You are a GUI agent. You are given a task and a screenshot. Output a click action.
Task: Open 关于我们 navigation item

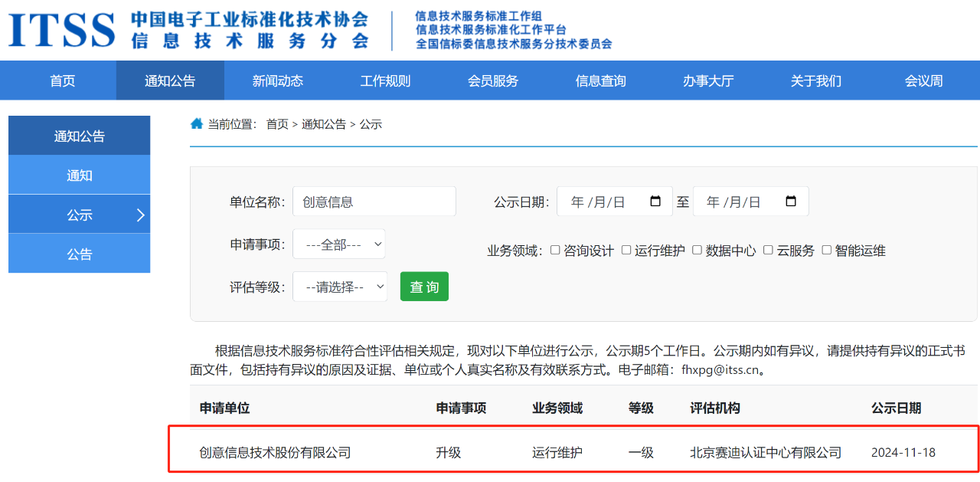[816, 80]
